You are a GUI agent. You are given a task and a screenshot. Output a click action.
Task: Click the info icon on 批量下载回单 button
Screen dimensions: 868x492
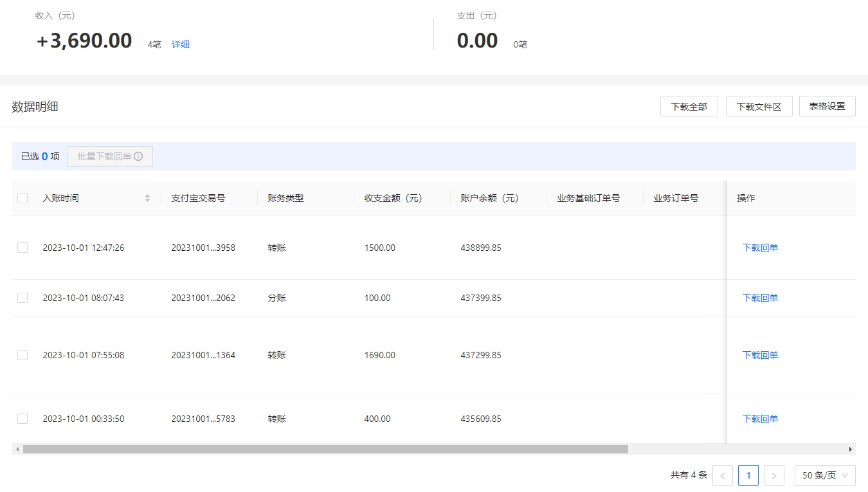click(x=138, y=156)
